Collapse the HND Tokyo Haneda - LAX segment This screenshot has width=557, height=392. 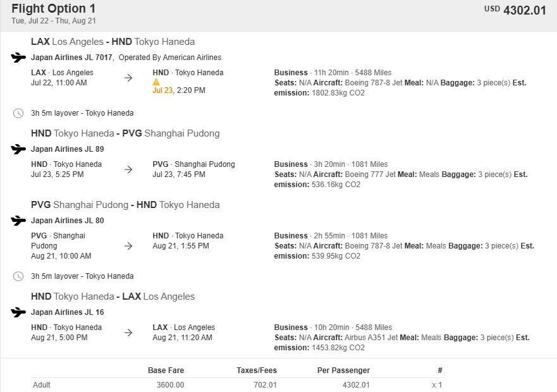pos(114,296)
